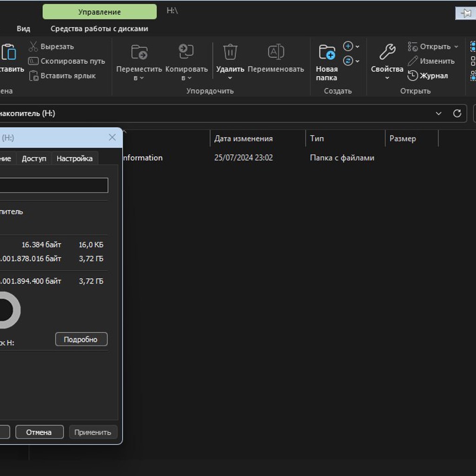Click the Скопировать путь icon
The width and height of the screenshot is (476, 476).
coord(33,61)
